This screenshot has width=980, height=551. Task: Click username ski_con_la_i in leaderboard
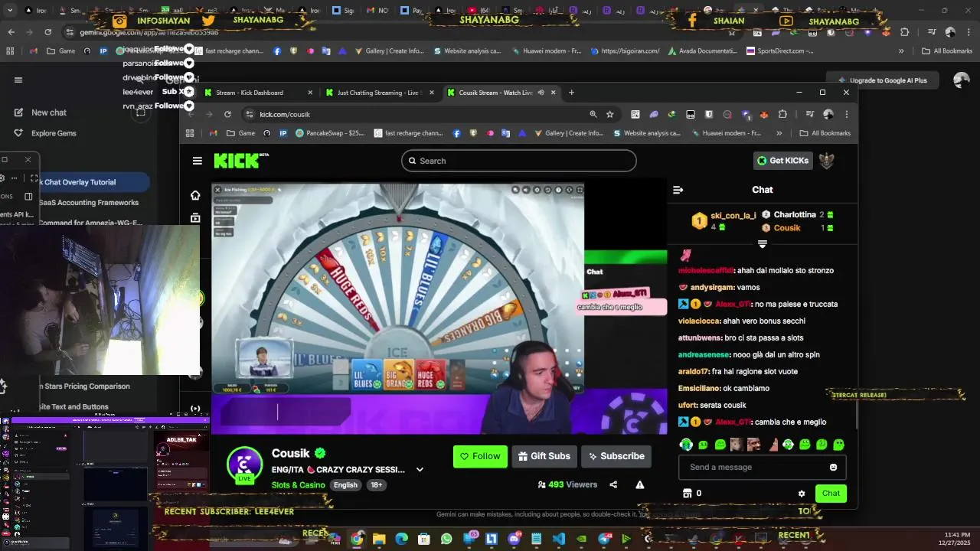click(x=733, y=216)
